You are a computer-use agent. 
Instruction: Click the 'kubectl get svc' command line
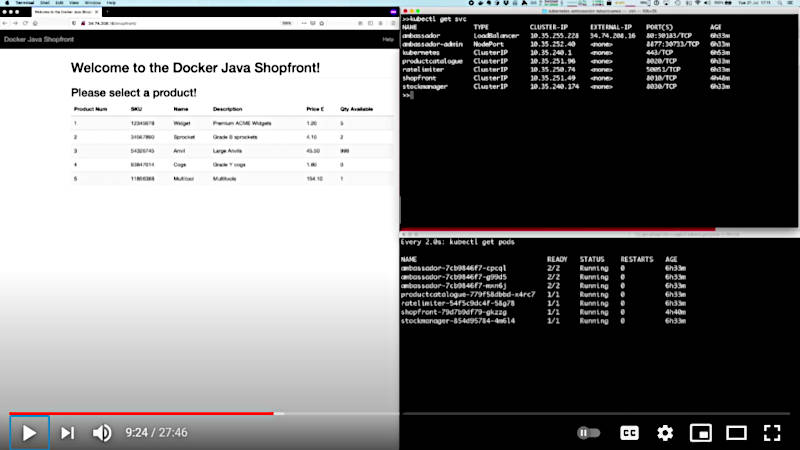click(434, 19)
